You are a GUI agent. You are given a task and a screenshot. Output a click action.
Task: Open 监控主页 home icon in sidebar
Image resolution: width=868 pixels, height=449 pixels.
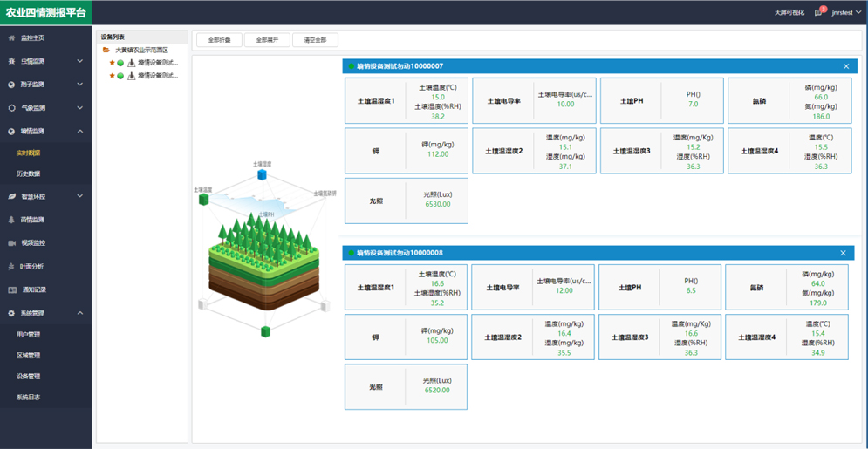pos(11,38)
